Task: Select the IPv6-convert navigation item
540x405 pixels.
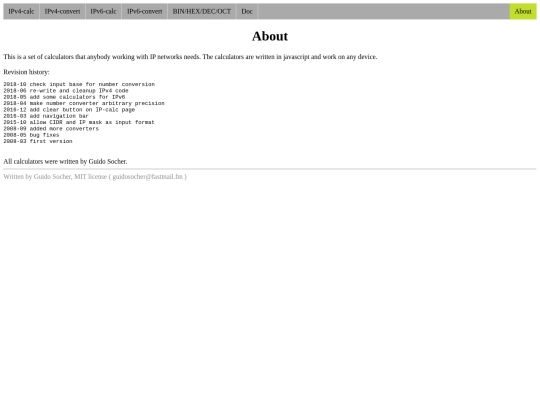Action: 145,11
